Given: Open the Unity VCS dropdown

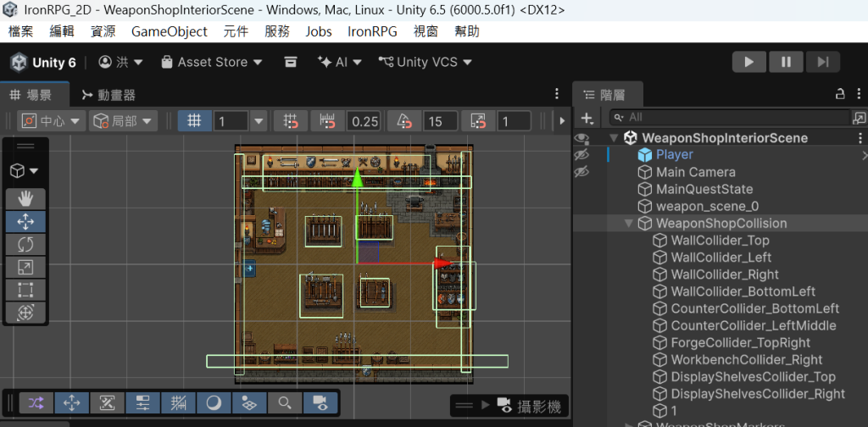Looking at the screenshot, I should [x=426, y=63].
